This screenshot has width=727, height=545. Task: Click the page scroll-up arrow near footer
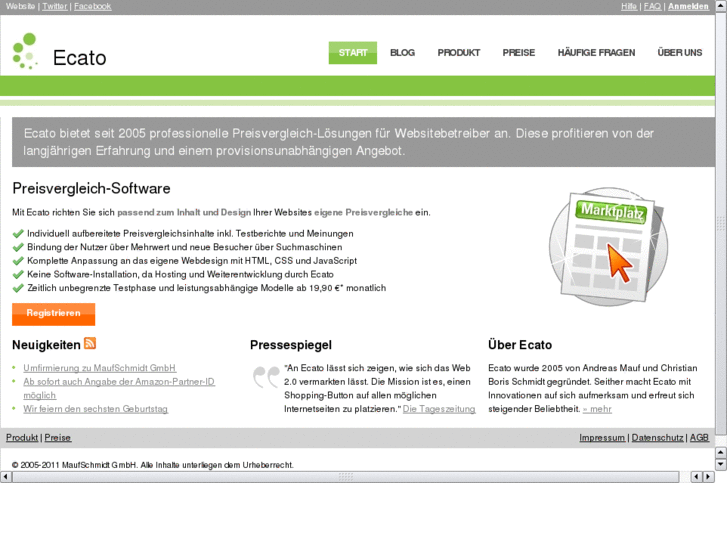721,452
